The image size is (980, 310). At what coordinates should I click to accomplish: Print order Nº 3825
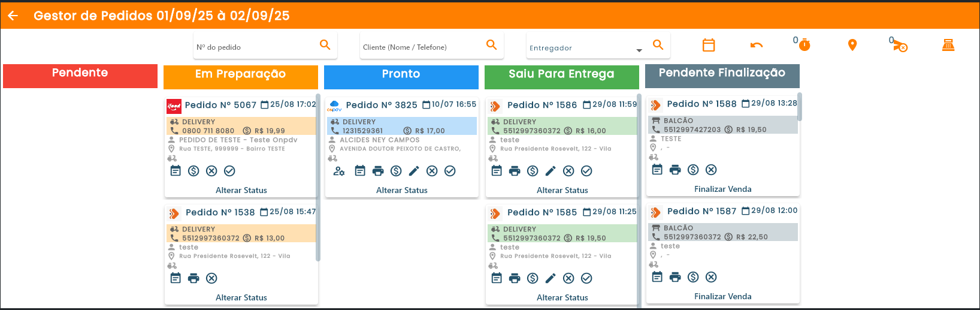click(x=378, y=171)
